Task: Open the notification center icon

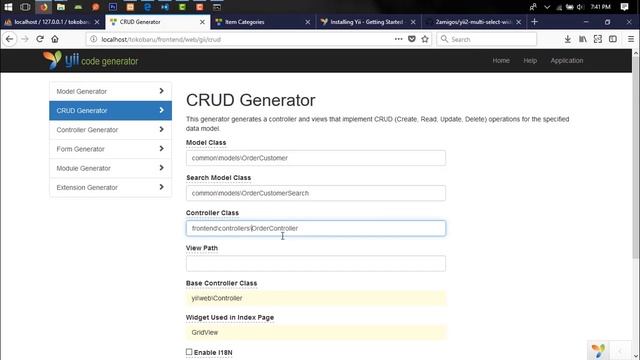Action: (x=624, y=7)
